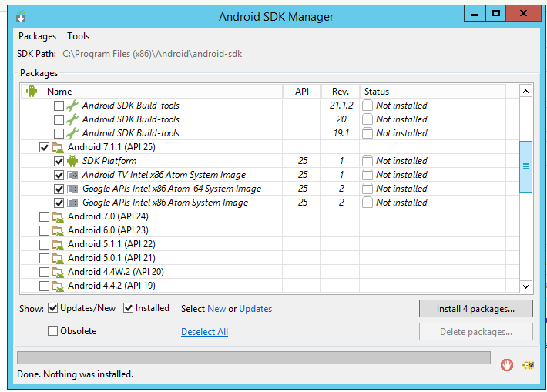Click the status icon for Build-tools 19.1
This screenshot has height=392, width=547.
(x=367, y=133)
